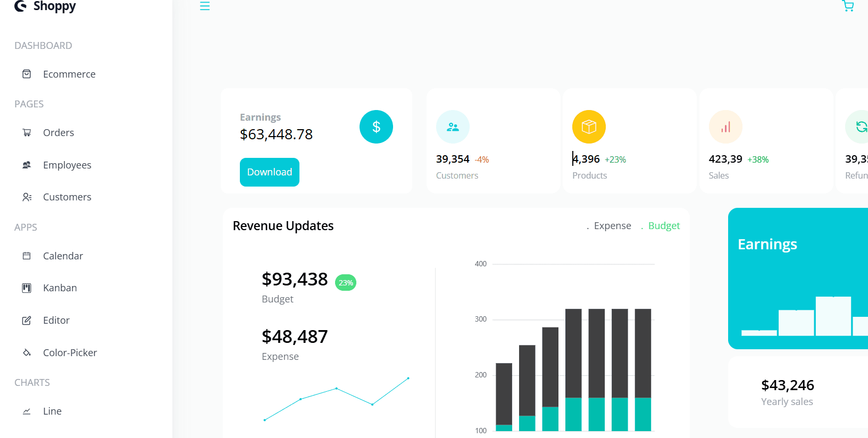Open the Employees page
The height and width of the screenshot is (438, 868).
pos(67,165)
